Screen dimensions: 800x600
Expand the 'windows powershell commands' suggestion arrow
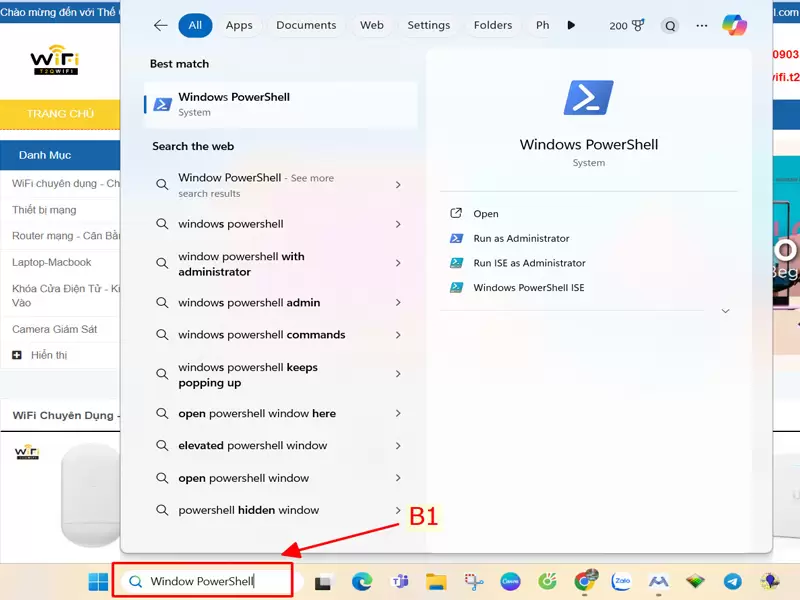click(398, 335)
